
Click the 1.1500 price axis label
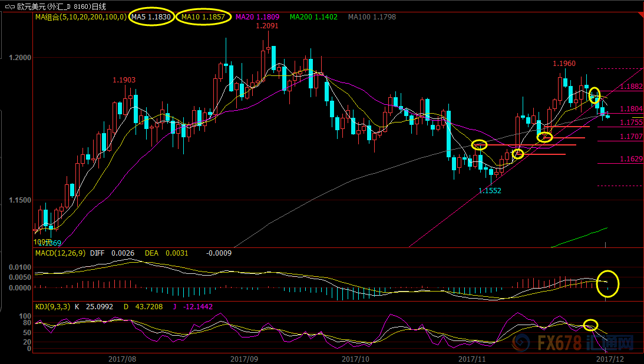(x=20, y=200)
